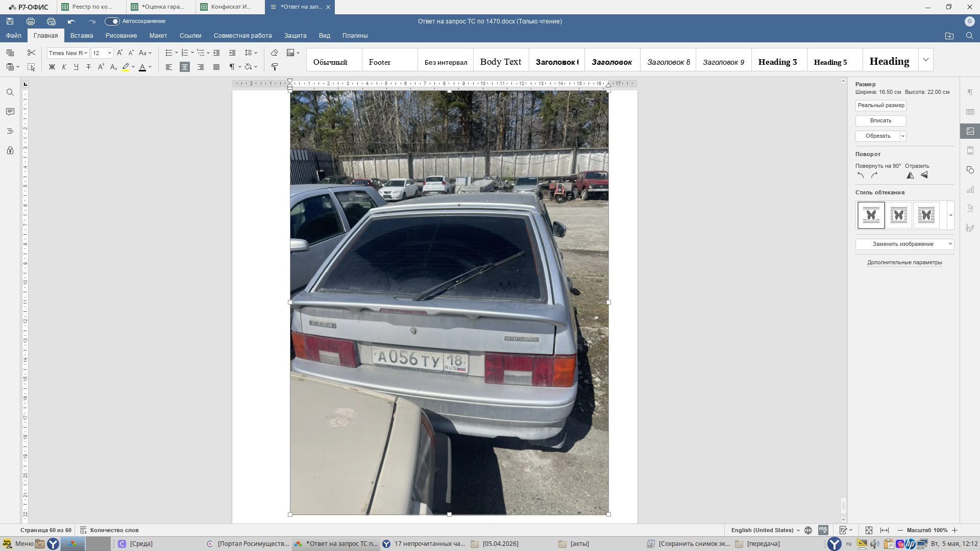Decrease paragraph indent
Image resolution: width=980 pixels, height=551 pixels.
(216, 53)
